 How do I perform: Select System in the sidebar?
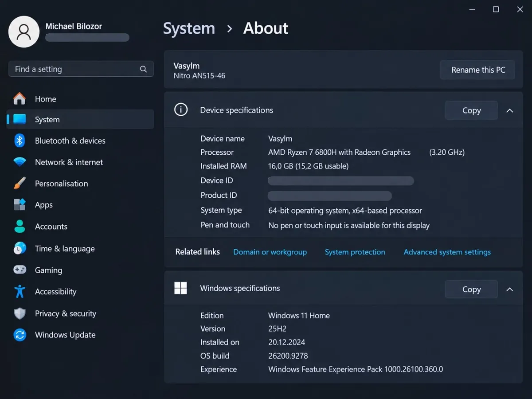coord(80,119)
